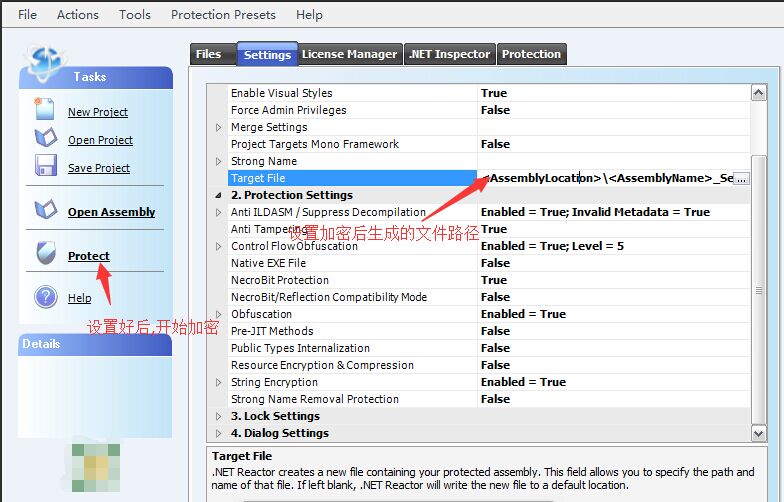Expand the 3. Lock Settings section

click(218, 416)
